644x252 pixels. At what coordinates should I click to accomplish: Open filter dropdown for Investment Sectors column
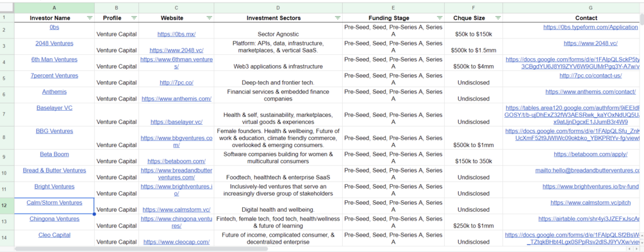pyautogui.click(x=338, y=18)
